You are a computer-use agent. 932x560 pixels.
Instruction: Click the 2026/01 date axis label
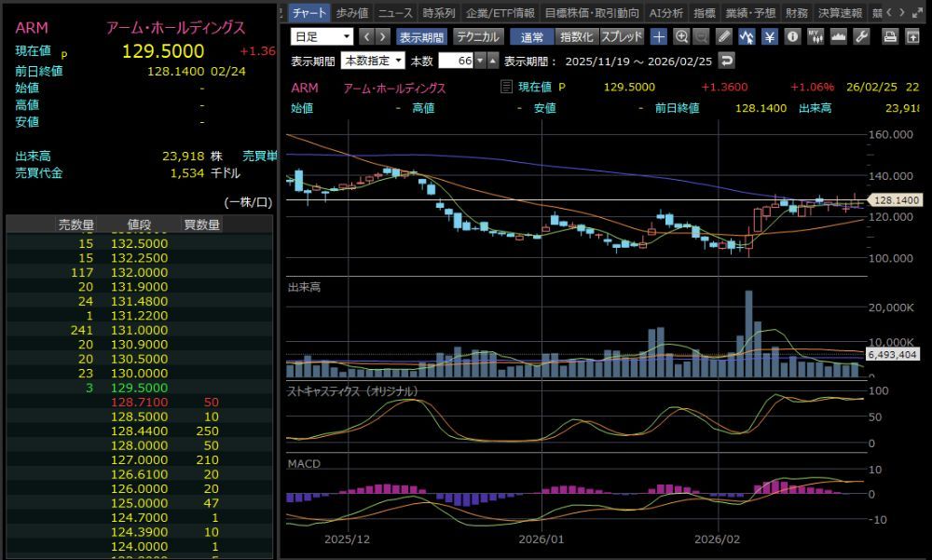(x=541, y=540)
